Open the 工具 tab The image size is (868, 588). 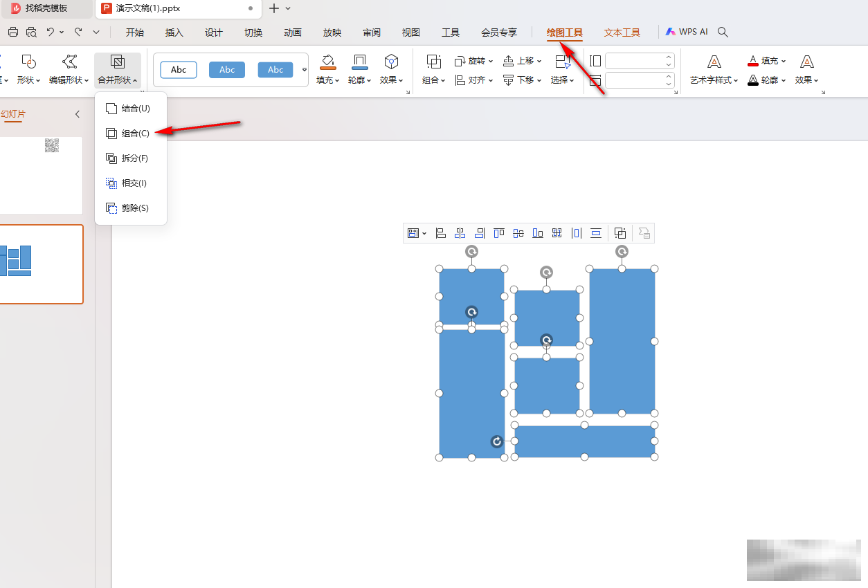click(451, 33)
